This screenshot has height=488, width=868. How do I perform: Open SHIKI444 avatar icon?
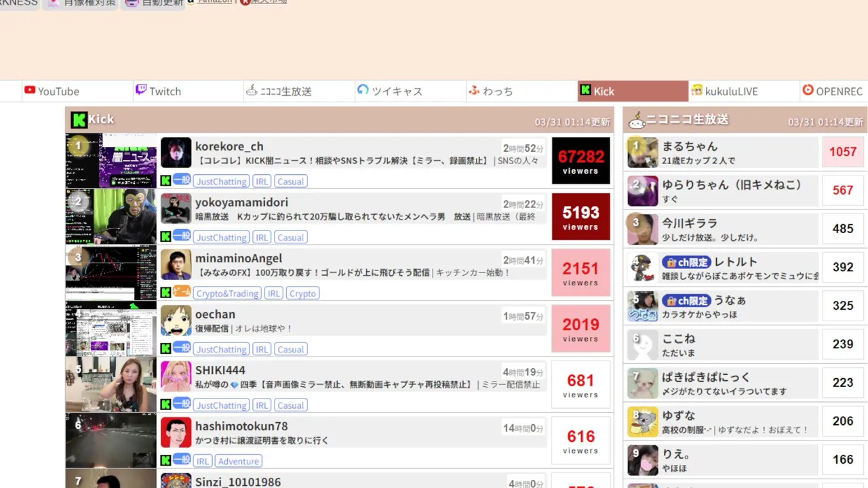tap(176, 376)
